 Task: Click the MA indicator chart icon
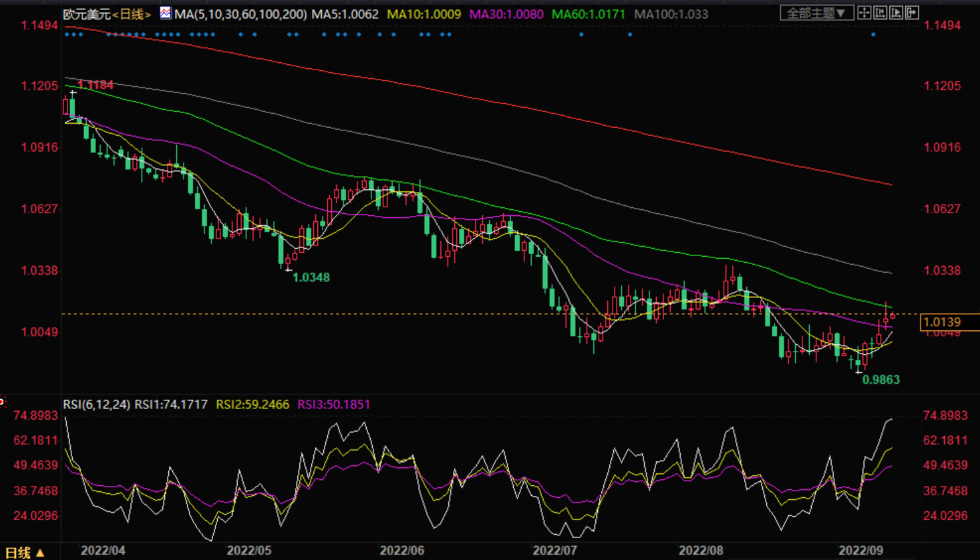(x=166, y=13)
